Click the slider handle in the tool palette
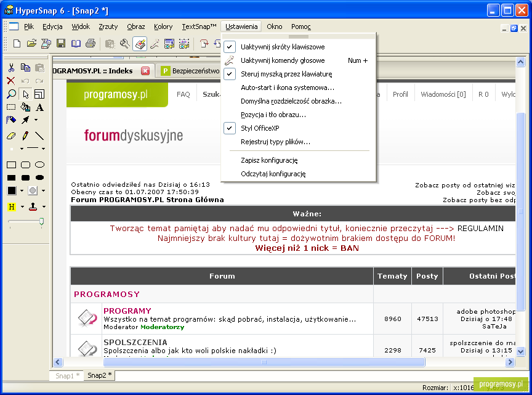Screen dimensions: 532x395 (x=41, y=222)
